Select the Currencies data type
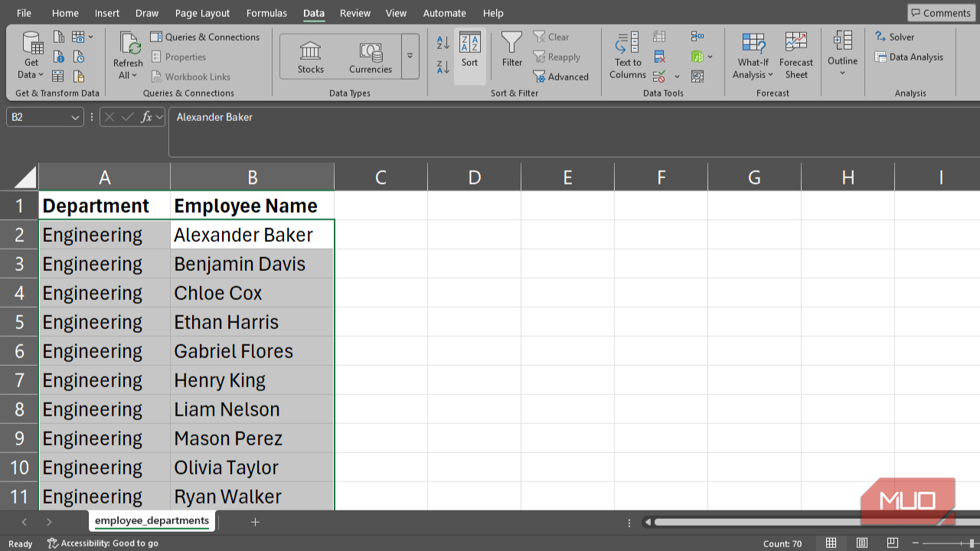Screen dimensions: 980x551 pos(371,57)
